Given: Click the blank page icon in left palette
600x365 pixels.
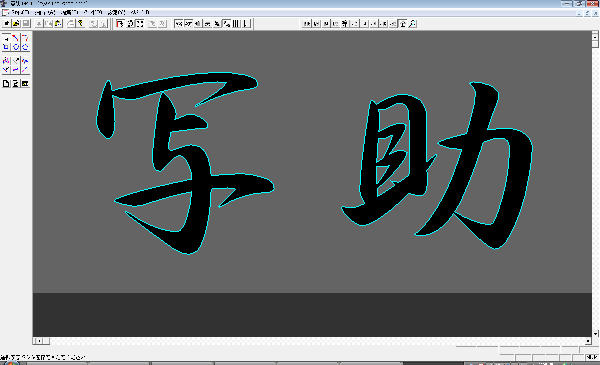Looking at the screenshot, I should 6,83.
